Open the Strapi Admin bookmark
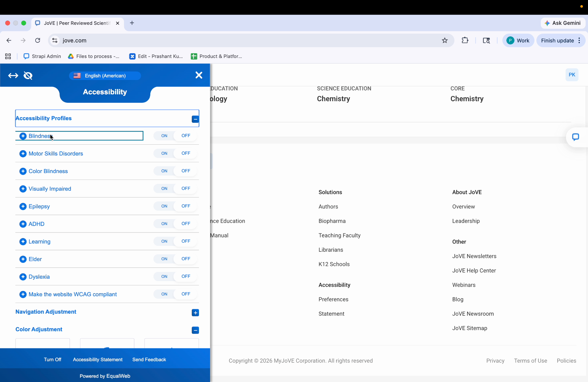 pyautogui.click(x=42, y=56)
